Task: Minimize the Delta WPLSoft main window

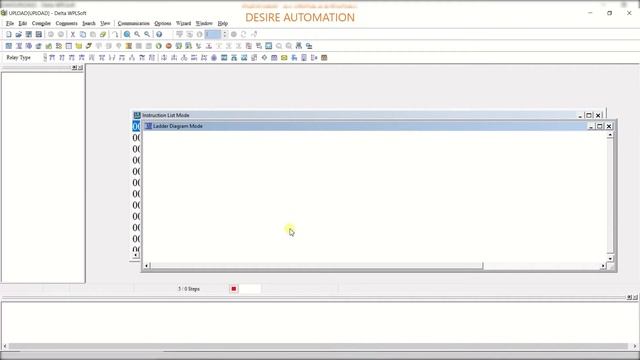Action: (590, 13)
